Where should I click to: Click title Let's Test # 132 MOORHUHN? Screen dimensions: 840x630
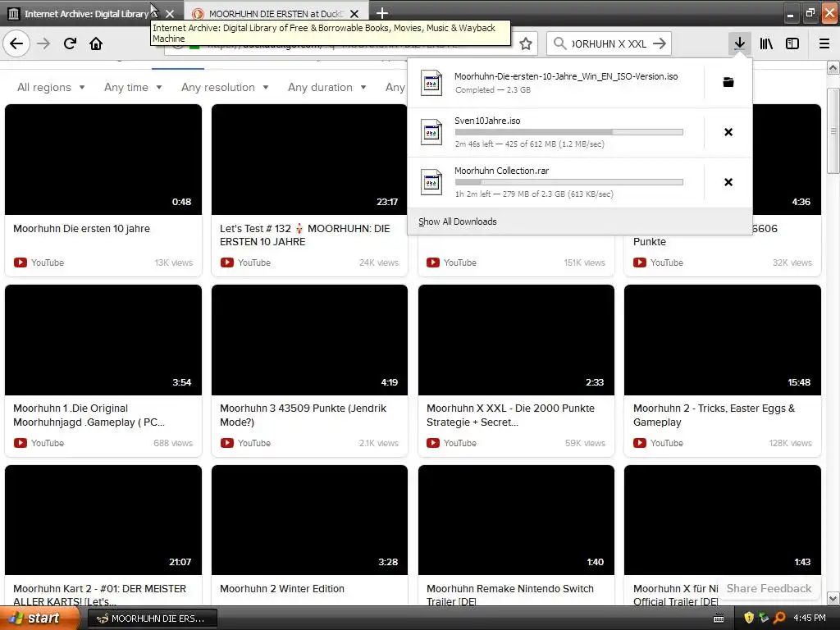pos(305,235)
